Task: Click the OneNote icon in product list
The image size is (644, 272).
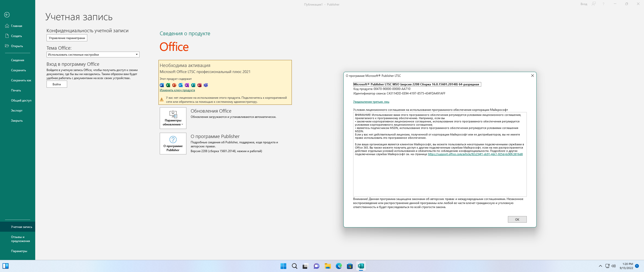Action: point(187,85)
